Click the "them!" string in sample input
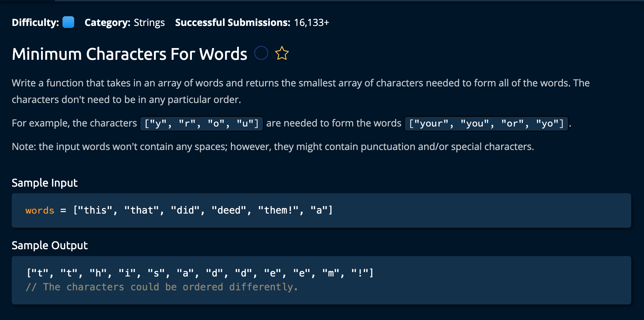644x320 pixels. (278, 210)
